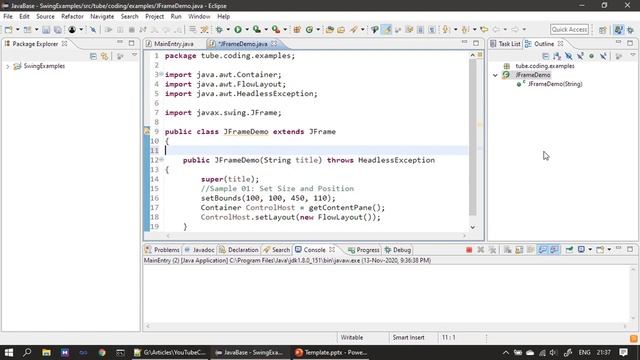Screen dimensions: 640x360
Task: Click the Save All toolbar icon
Action: [x=58, y=30]
